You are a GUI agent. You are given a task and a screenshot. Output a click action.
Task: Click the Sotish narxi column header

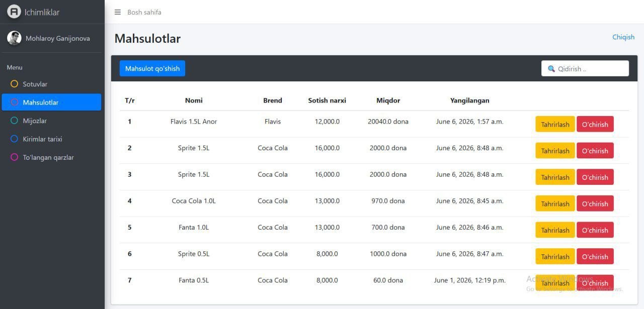coord(327,100)
